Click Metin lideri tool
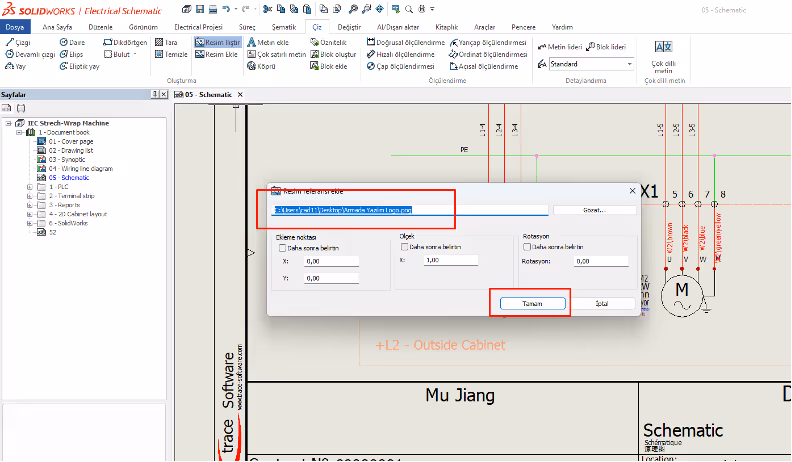Image resolution: width=792 pixels, height=462 pixels. click(560, 46)
